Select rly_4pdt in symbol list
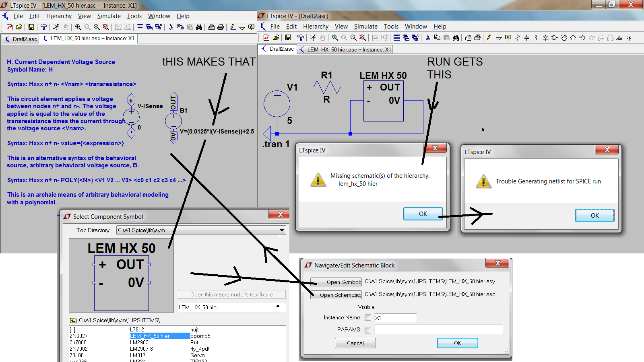The image size is (644, 362). point(200,349)
